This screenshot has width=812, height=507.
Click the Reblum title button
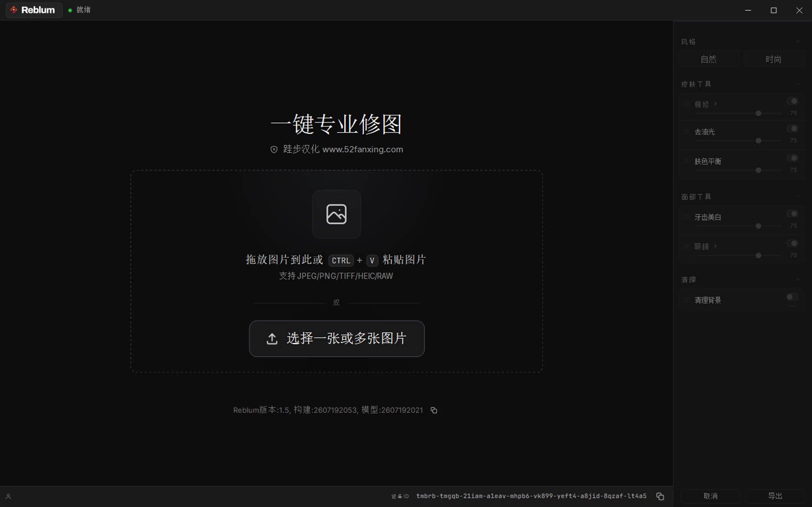(x=34, y=10)
